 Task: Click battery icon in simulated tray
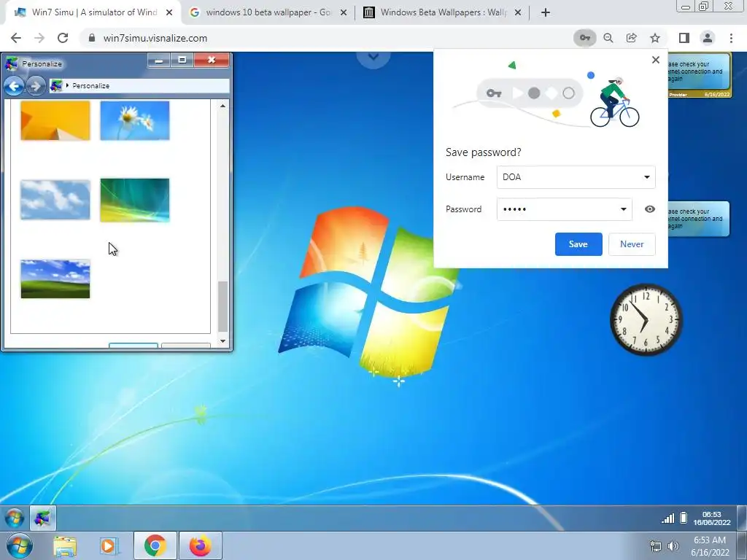683,518
